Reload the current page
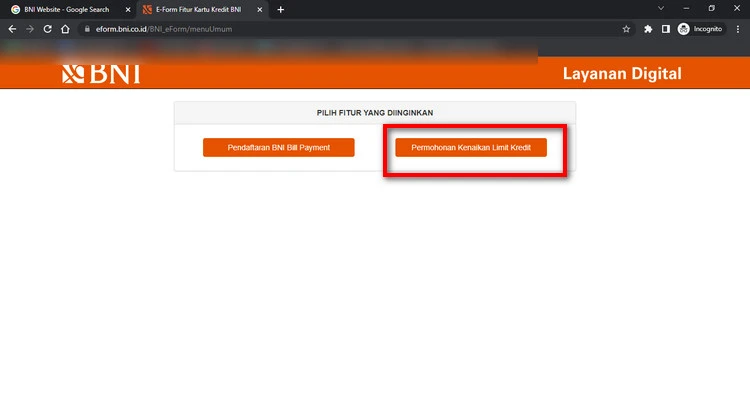Image resolution: width=750 pixels, height=397 pixels. tap(47, 29)
